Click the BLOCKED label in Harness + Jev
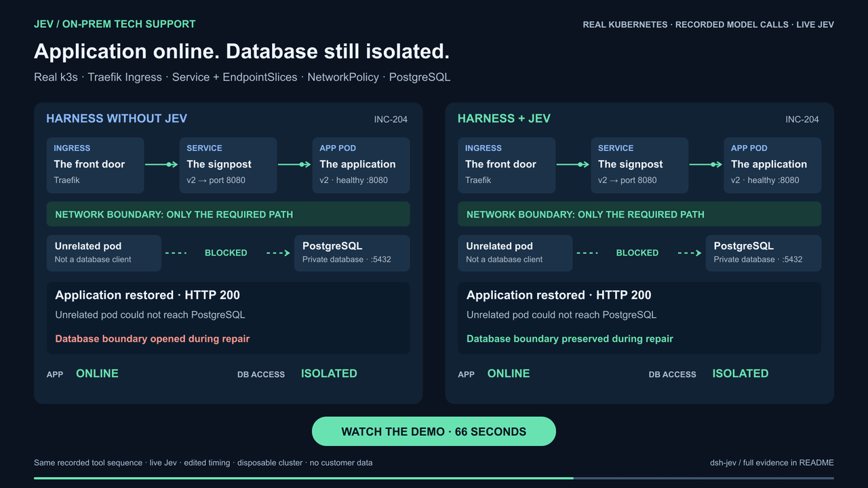Screen dimensions: 868x488 coord(637,253)
